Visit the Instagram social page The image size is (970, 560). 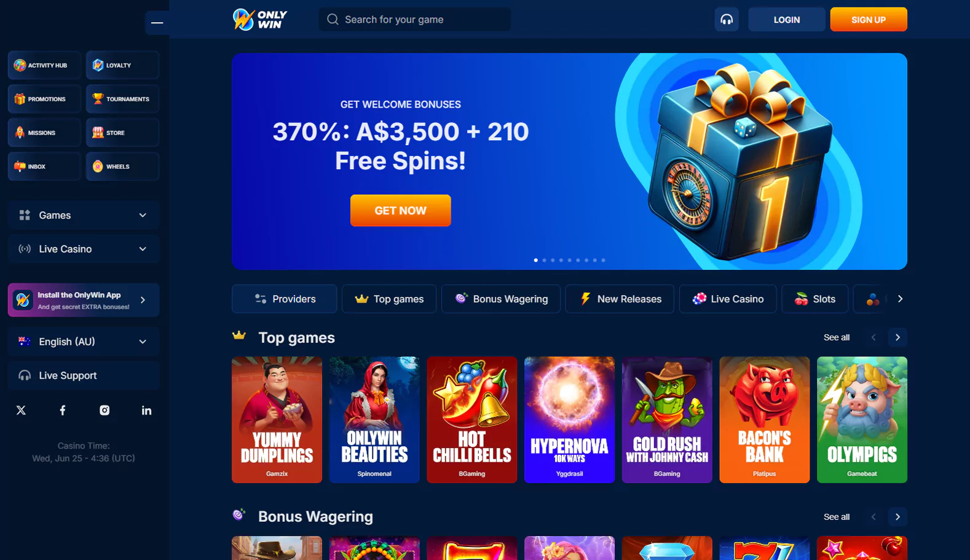pos(104,410)
